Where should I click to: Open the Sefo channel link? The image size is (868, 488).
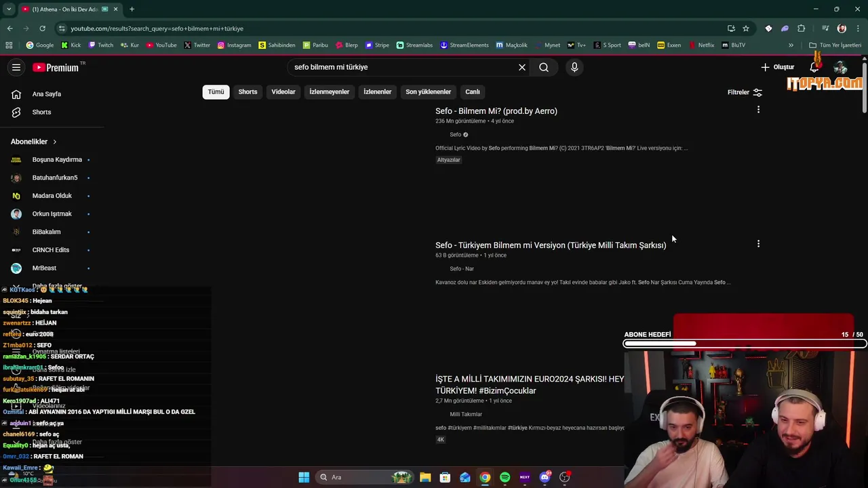pos(456,134)
